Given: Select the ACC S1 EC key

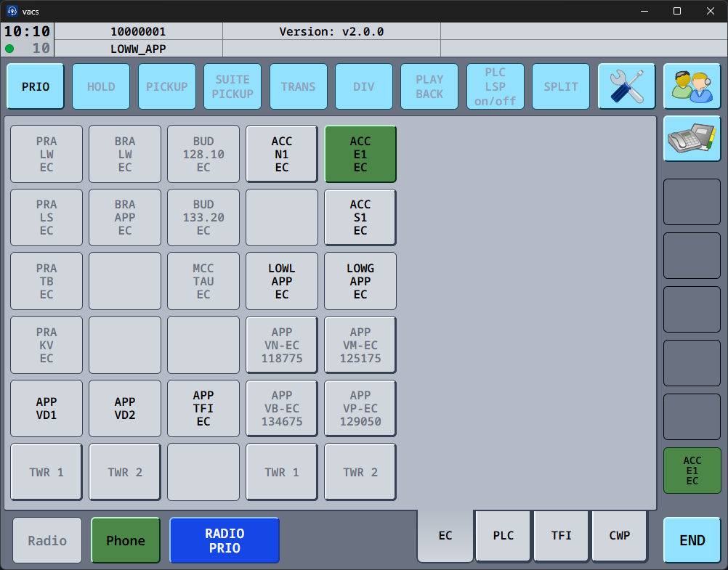Looking at the screenshot, I should [360, 217].
